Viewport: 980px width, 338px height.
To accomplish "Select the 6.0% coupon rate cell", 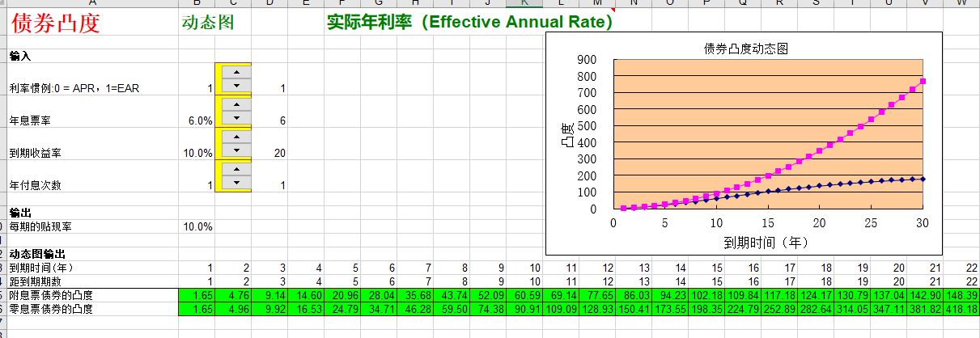I will coord(199,120).
